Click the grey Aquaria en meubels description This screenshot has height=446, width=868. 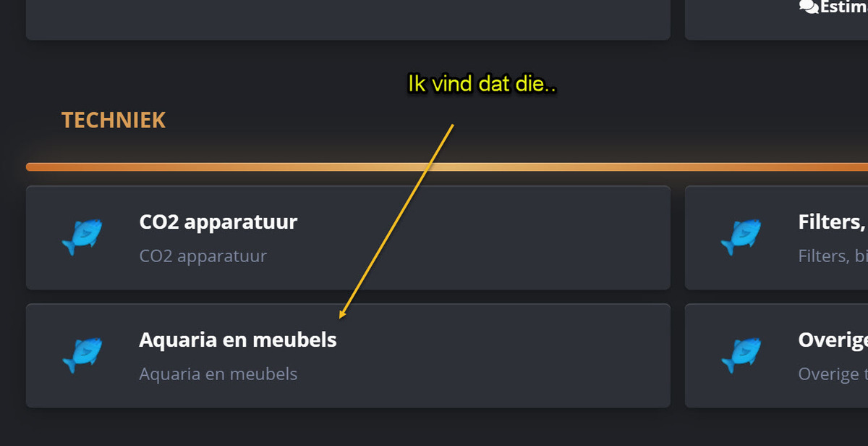218,374
